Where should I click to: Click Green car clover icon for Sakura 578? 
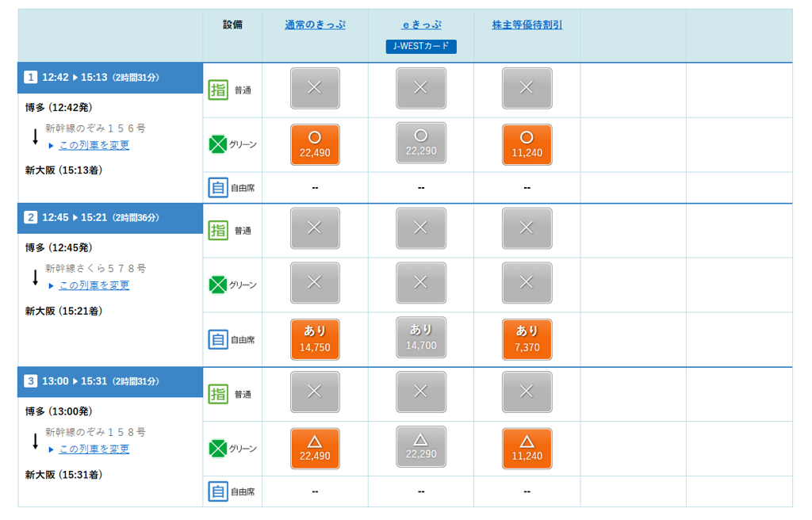[x=218, y=285]
